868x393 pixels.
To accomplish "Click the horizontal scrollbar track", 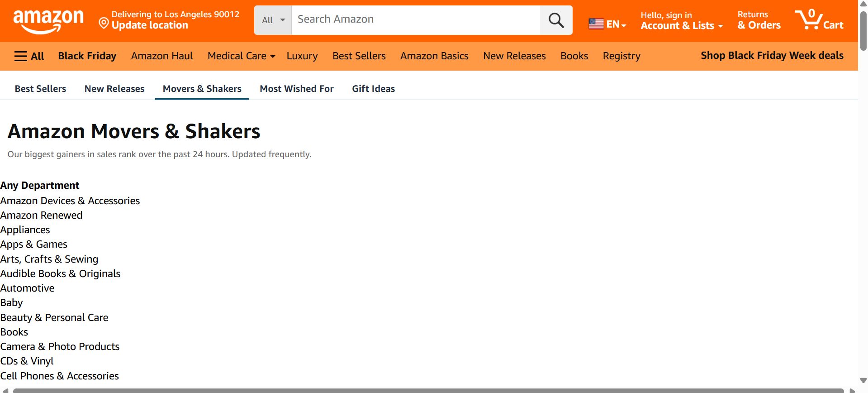I will click(428, 390).
